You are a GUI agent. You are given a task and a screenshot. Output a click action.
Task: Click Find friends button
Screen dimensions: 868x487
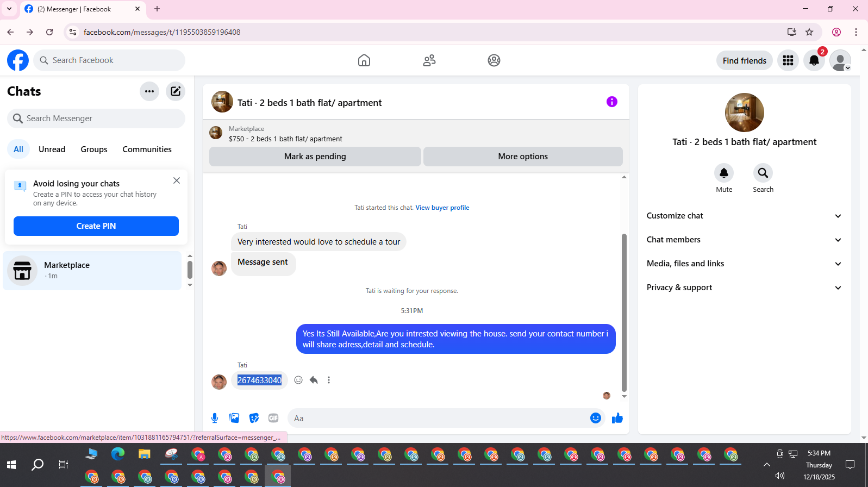(745, 60)
